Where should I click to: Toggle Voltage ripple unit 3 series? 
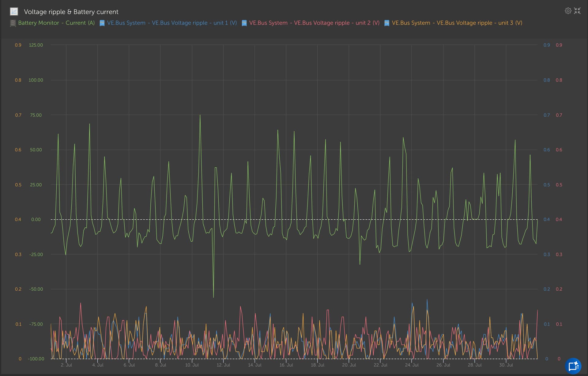[457, 23]
